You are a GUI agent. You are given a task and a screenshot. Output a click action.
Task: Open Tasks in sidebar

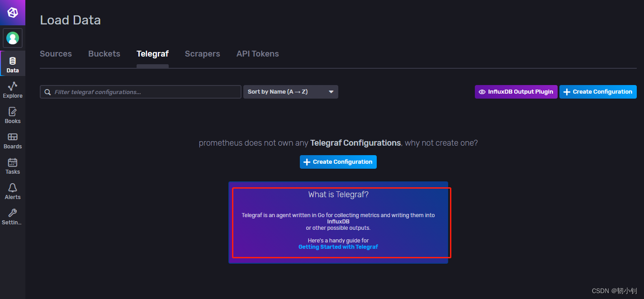tap(13, 166)
